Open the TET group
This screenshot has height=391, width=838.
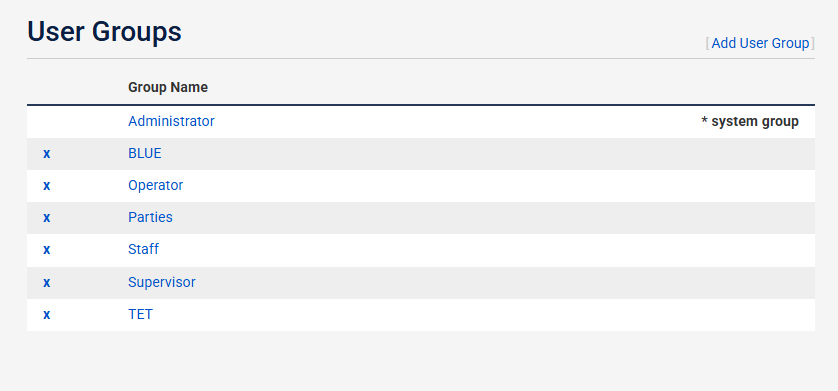click(x=140, y=314)
